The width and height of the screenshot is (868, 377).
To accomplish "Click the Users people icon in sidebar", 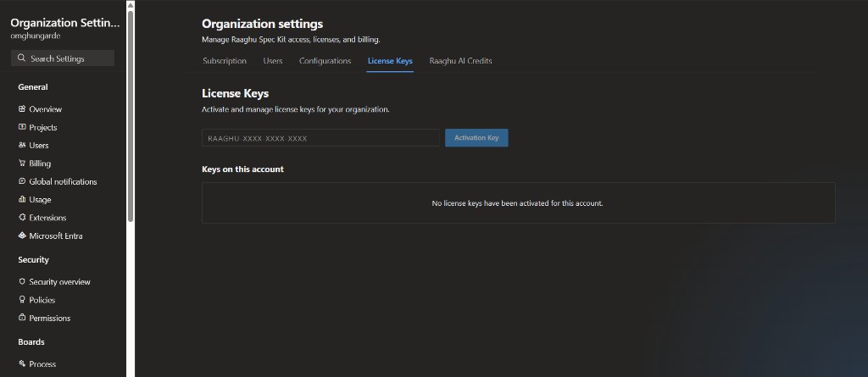I will coord(22,145).
